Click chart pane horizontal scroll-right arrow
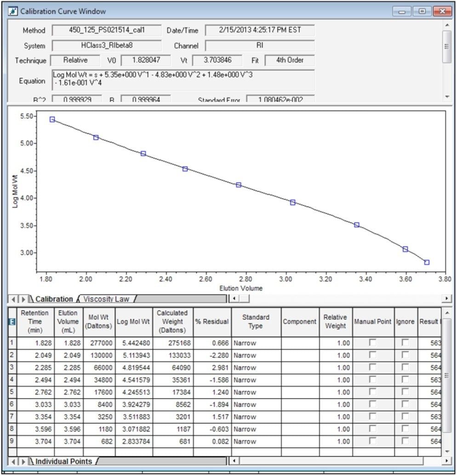This screenshot has height=476, width=457. click(x=446, y=299)
